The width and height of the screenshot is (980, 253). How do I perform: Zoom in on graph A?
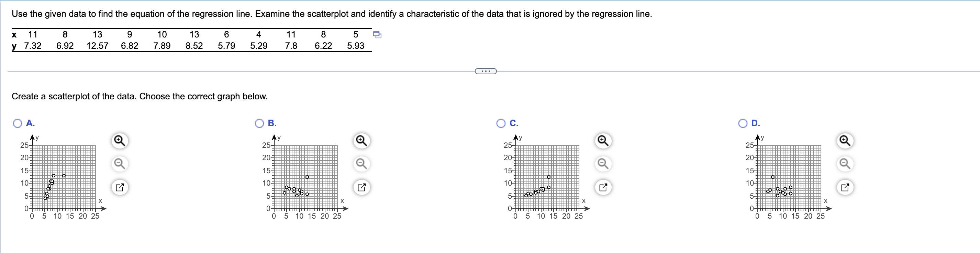120,141
